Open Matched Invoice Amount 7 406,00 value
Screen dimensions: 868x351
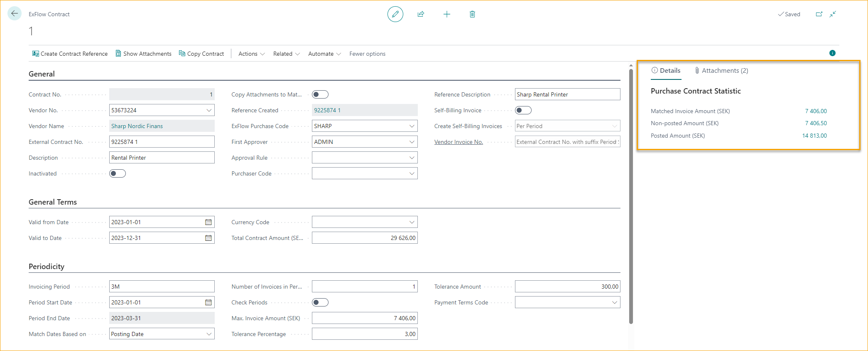(x=816, y=111)
